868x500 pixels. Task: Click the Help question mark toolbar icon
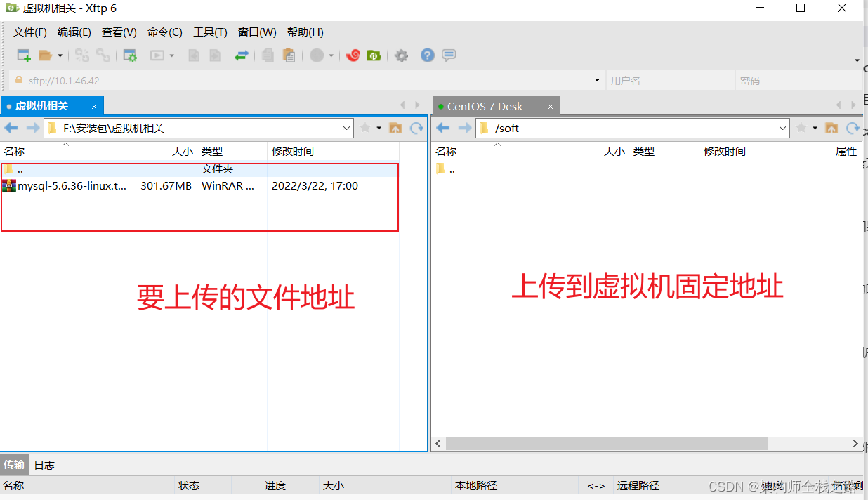click(x=427, y=56)
